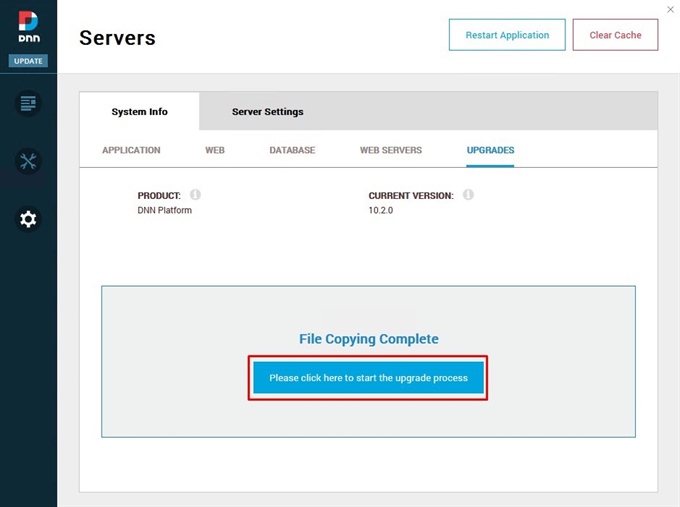View the Web Servers sub-tab
Screen dimensions: 680x507
pos(391,150)
